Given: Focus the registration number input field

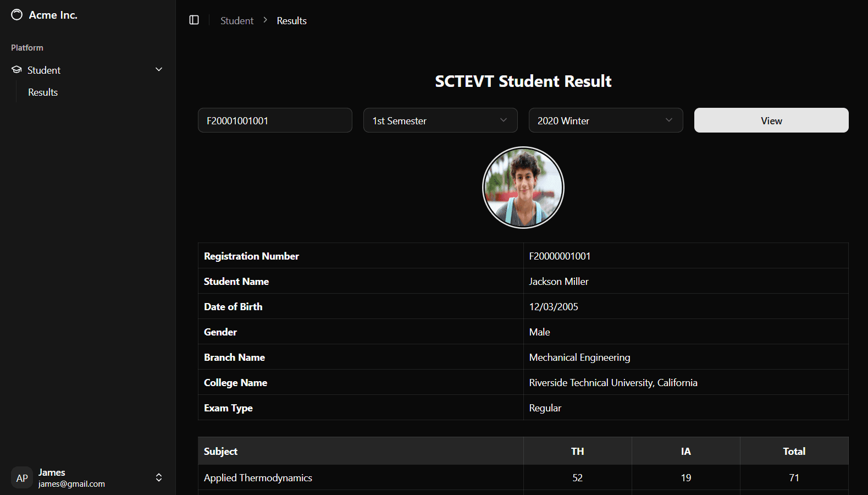Looking at the screenshot, I should pyautogui.click(x=275, y=120).
